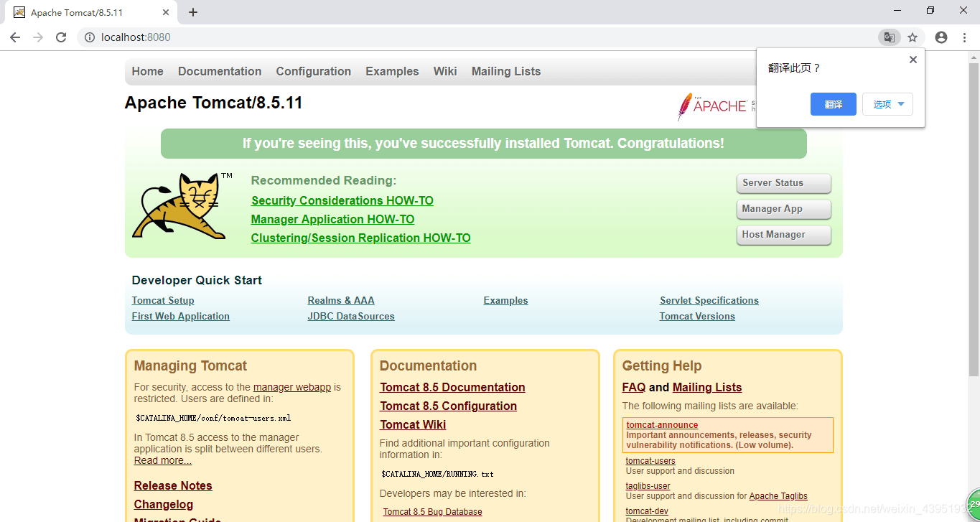
Task: Open Tomcat 8.5 Bug Database link
Action: tap(432, 512)
